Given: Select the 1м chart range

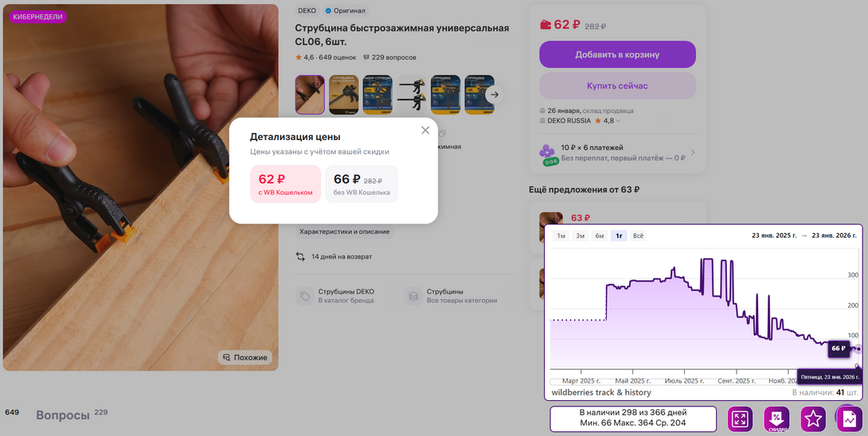Looking at the screenshot, I should click(x=561, y=236).
